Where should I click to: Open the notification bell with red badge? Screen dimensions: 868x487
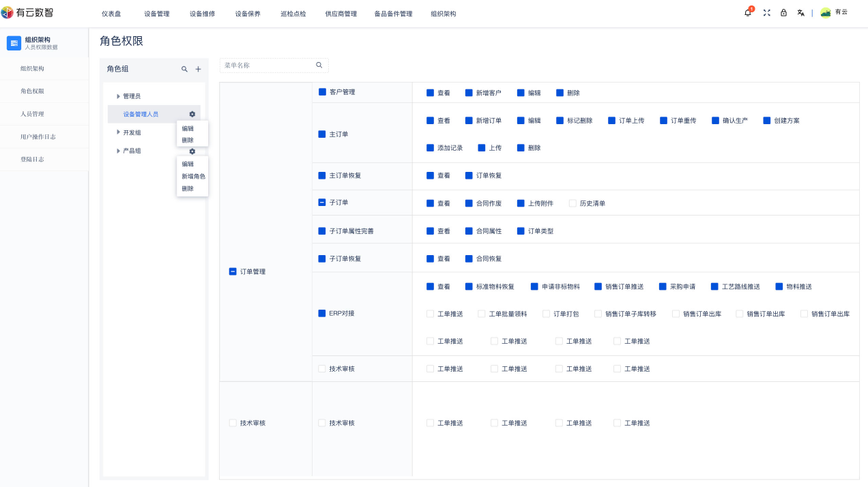(x=748, y=13)
